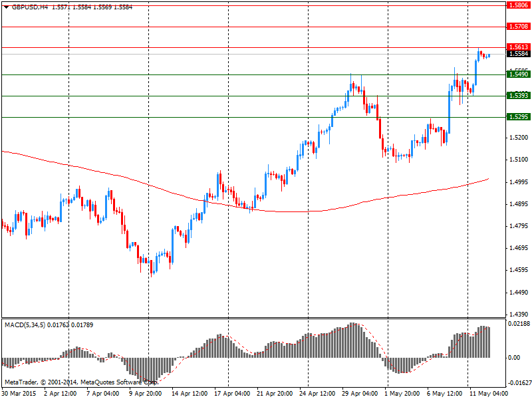Click the 7 Apr 04:00 time label
The width and height of the screenshot is (532, 399).
[103, 394]
